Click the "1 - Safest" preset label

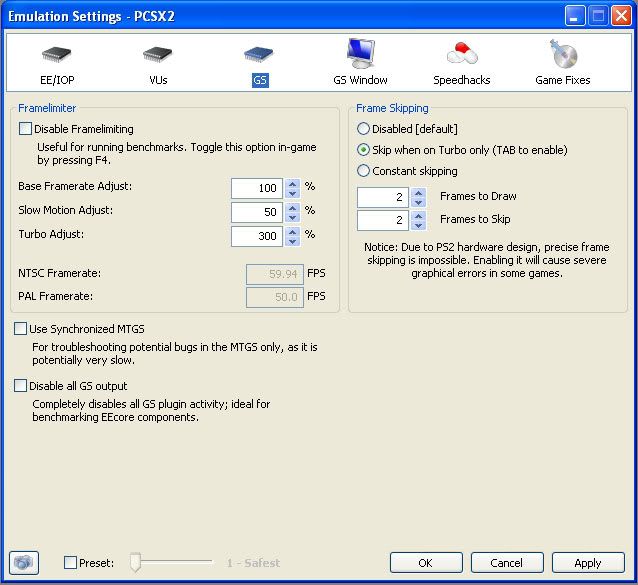(253, 563)
